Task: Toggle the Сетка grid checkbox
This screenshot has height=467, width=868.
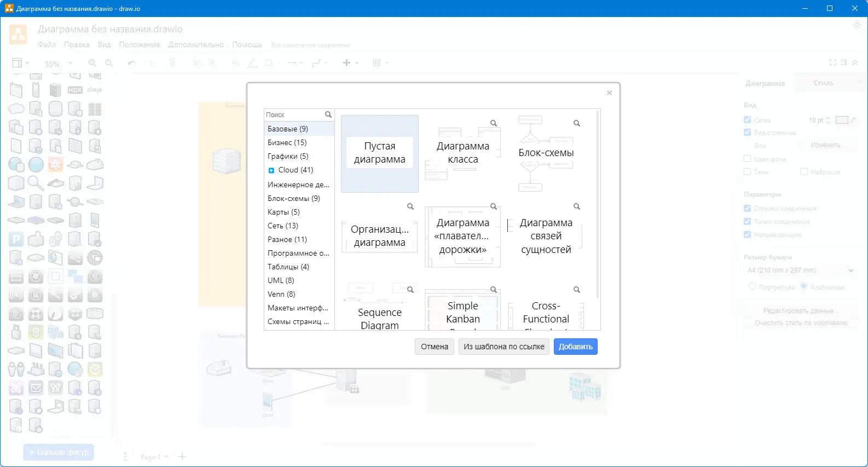Action: [747, 120]
